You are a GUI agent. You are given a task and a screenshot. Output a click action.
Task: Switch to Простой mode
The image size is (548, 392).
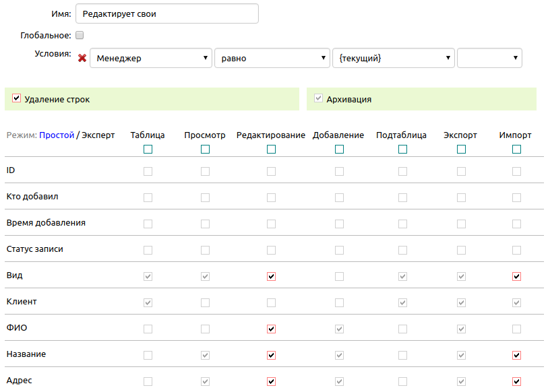(x=57, y=135)
